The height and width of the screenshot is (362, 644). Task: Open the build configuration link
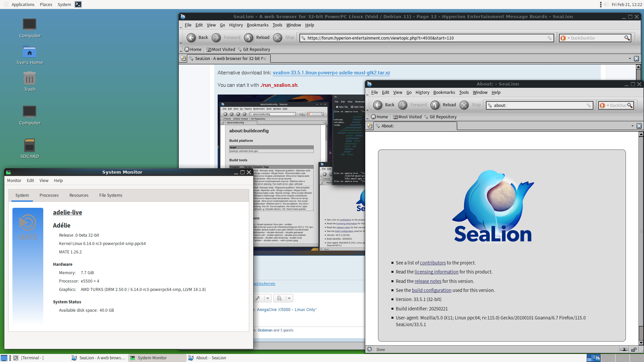point(432,290)
